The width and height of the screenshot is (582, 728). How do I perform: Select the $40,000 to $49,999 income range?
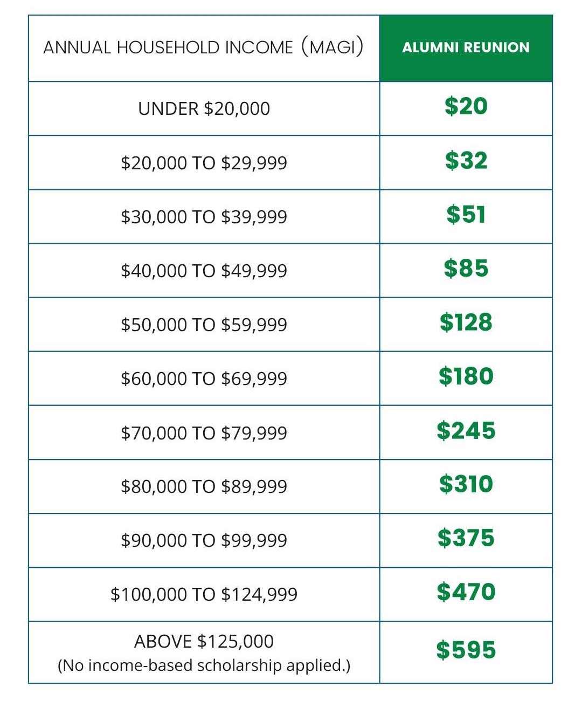coord(204,271)
